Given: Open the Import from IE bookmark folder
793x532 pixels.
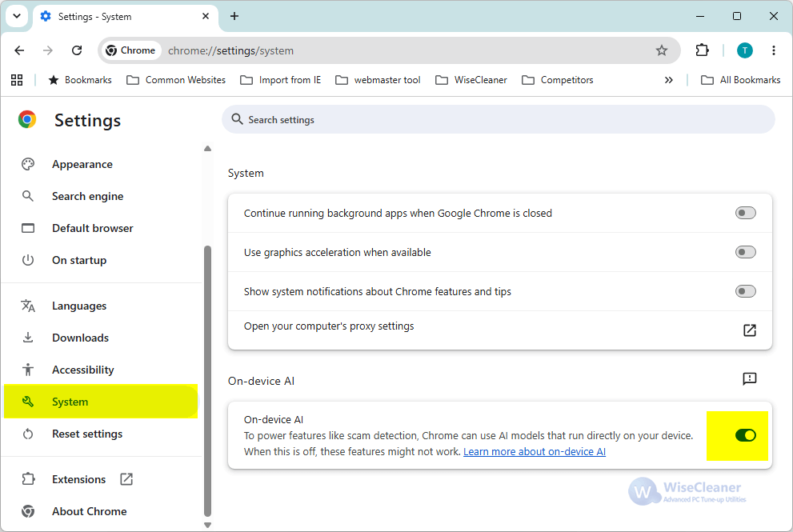Looking at the screenshot, I should tap(281, 80).
